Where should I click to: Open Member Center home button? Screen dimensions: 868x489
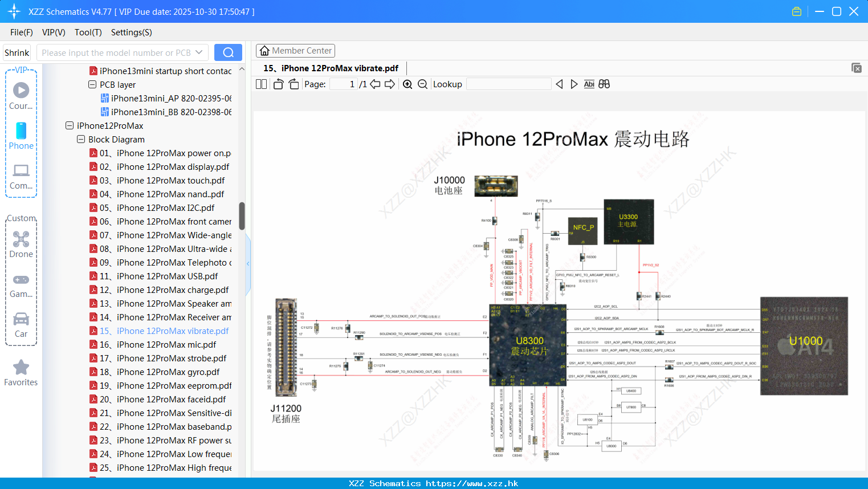coord(295,51)
